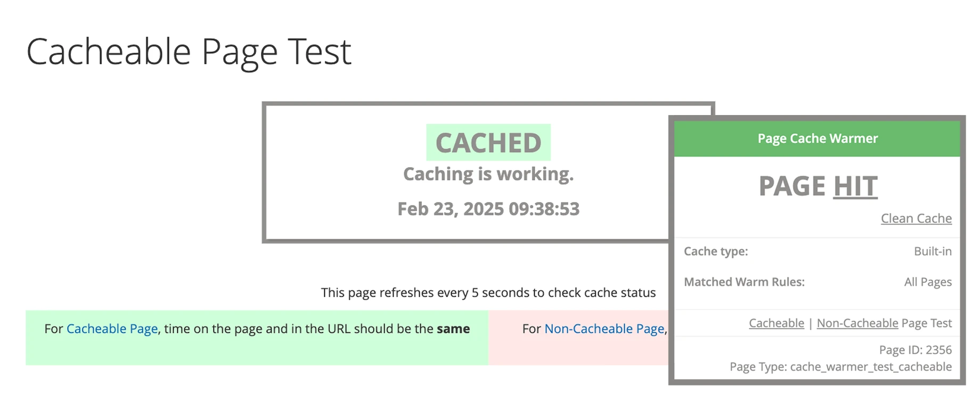Click the green CACHED badge

point(488,142)
